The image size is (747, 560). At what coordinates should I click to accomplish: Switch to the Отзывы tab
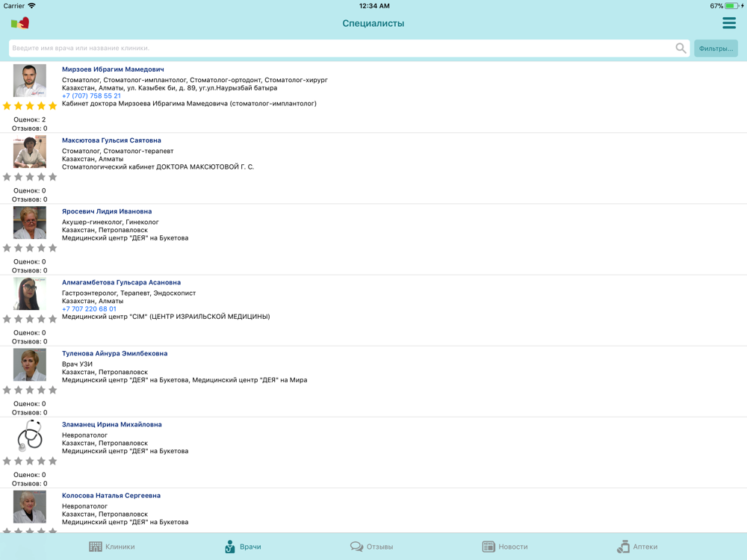[371, 547]
